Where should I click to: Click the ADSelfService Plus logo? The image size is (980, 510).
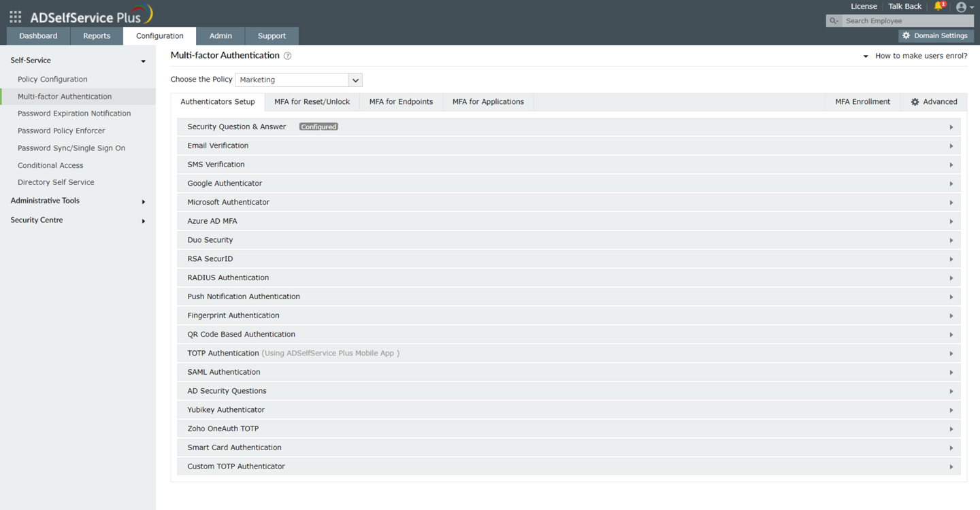point(91,15)
